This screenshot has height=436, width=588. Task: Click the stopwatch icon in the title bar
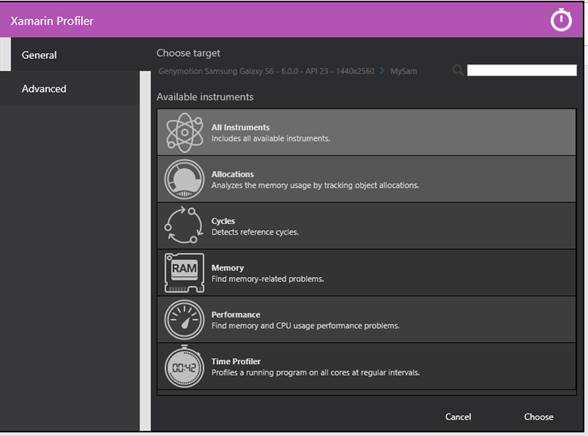click(x=561, y=19)
